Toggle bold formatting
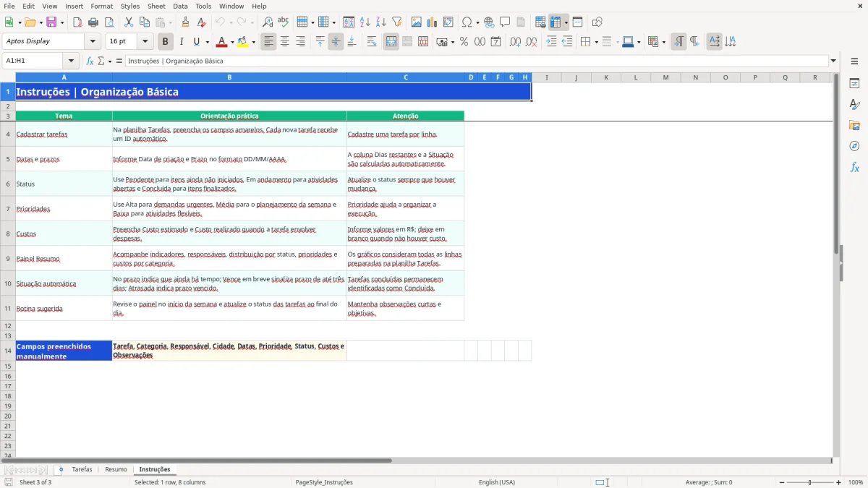The height and width of the screenshot is (488, 868). [166, 42]
